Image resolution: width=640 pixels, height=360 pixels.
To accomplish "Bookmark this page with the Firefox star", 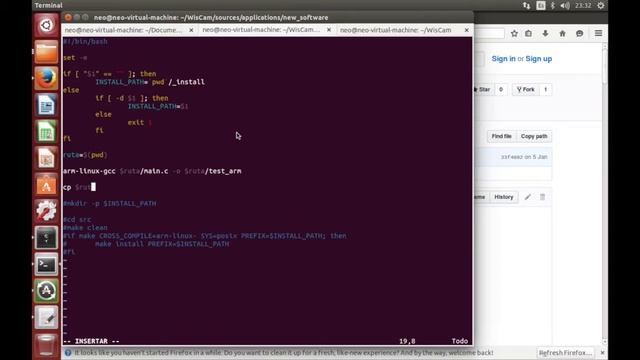I will [x=514, y=33].
